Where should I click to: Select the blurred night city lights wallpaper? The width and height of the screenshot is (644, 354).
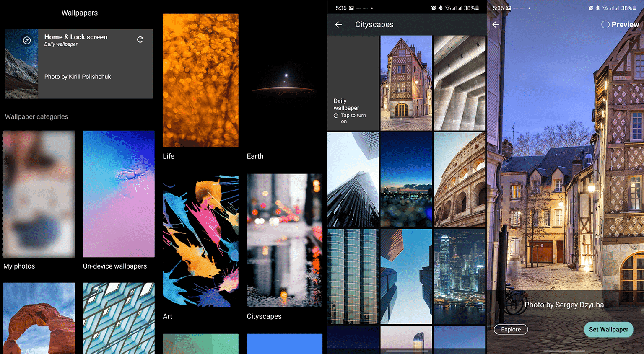(x=406, y=180)
